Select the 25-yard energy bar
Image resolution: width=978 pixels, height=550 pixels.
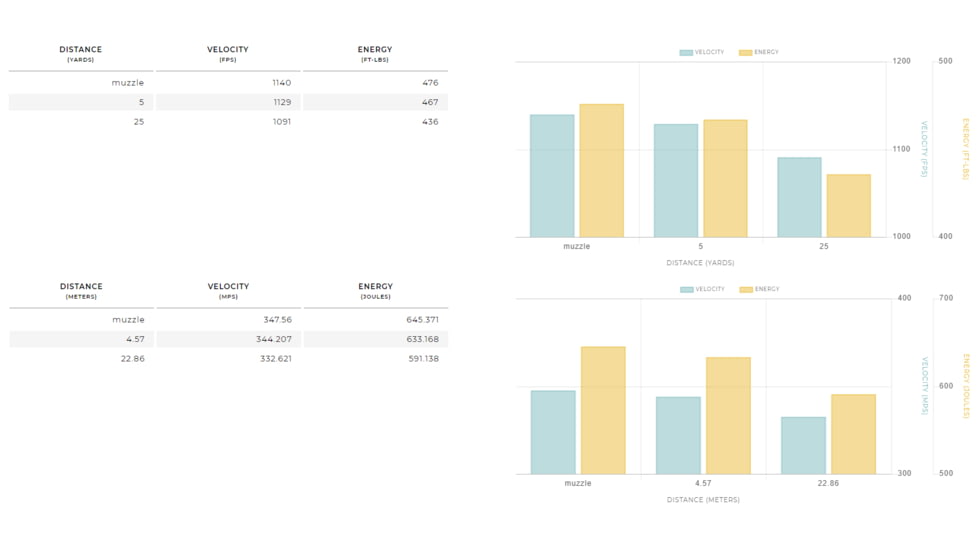(848, 206)
